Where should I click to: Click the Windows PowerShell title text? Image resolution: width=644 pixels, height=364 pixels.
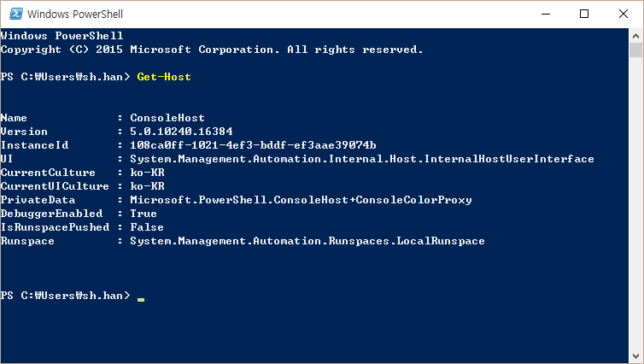point(75,14)
